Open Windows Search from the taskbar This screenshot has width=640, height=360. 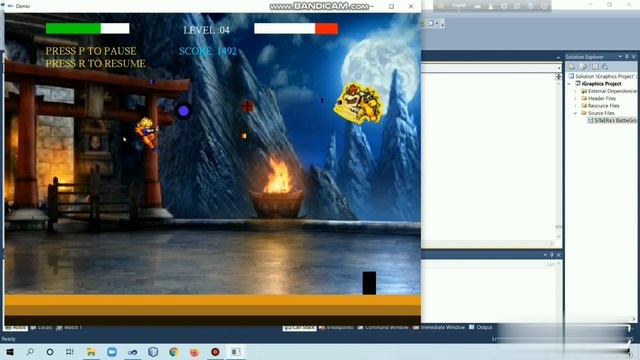coord(30,351)
